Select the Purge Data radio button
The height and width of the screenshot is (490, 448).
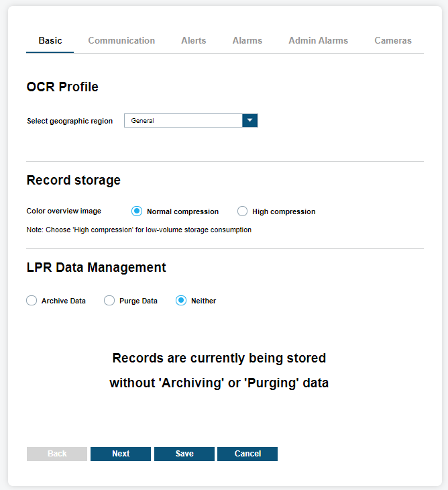pos(109,301)
